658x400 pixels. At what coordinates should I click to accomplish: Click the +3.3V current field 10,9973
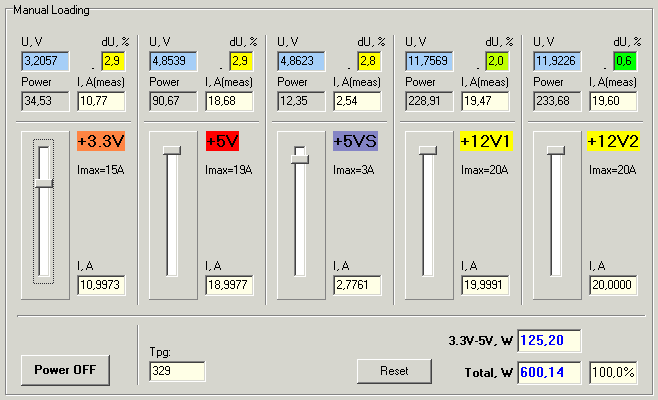click(101, 285)
